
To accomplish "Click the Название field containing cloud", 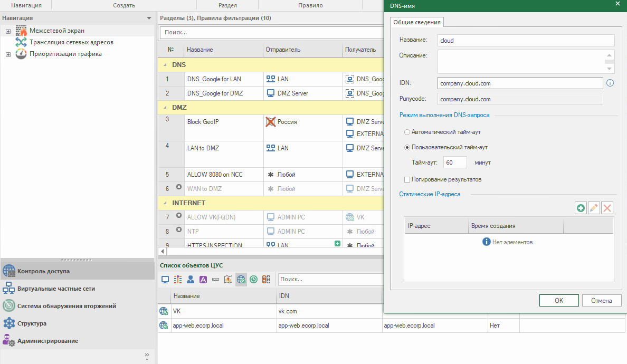I will coord(526,40).
